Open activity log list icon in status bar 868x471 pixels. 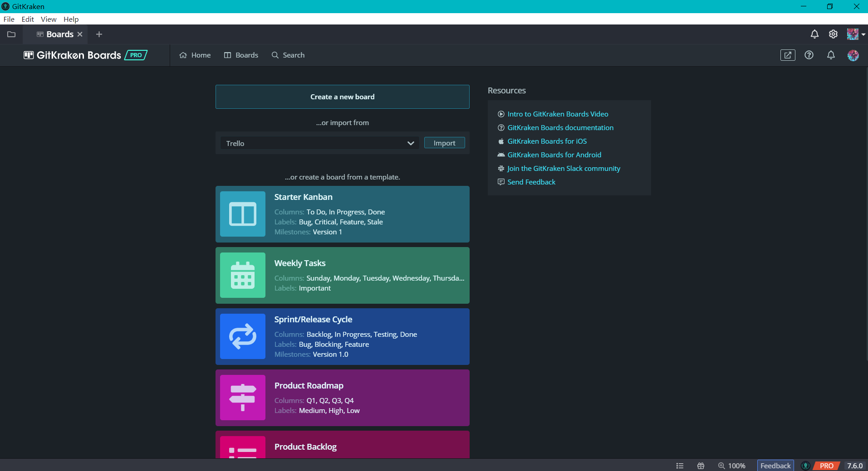[x=680, y=466]
